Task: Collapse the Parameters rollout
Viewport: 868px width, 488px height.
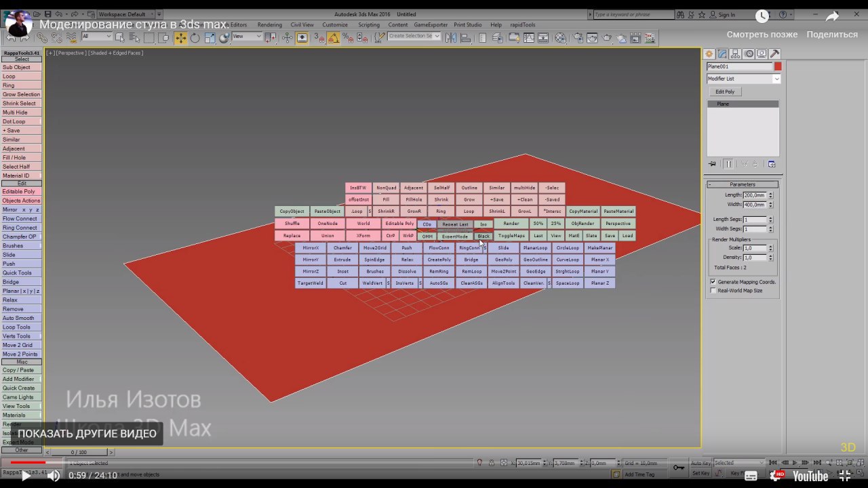Action: click(743, 184)
